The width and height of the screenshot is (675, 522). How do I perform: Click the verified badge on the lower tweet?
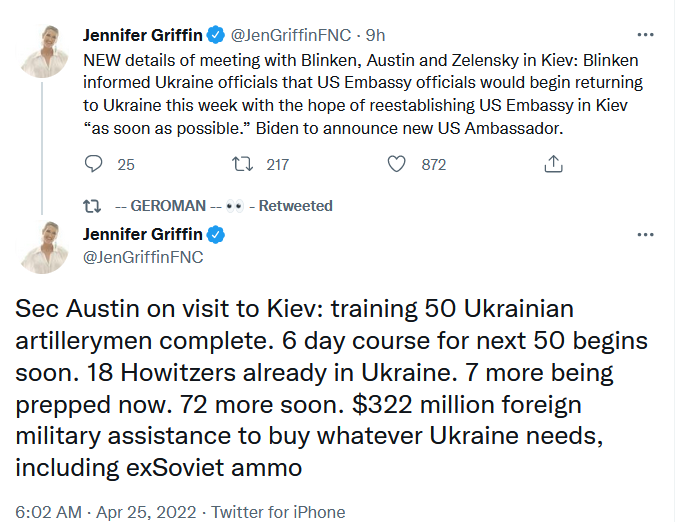click(214, 235)
